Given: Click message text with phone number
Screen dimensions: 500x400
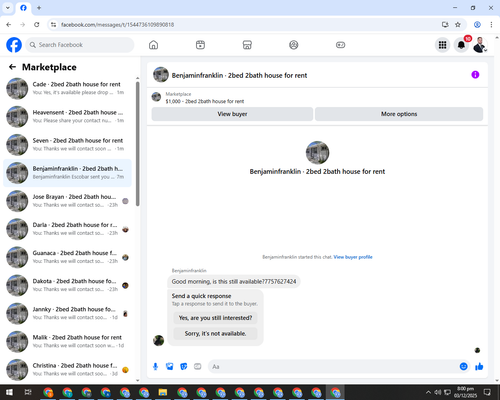Looking at the screenshot, I should point(234,282).
